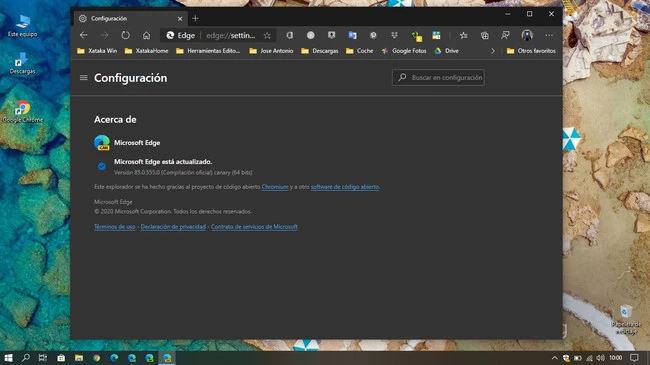Open the Windows Start menu

(x=8, y=358)
